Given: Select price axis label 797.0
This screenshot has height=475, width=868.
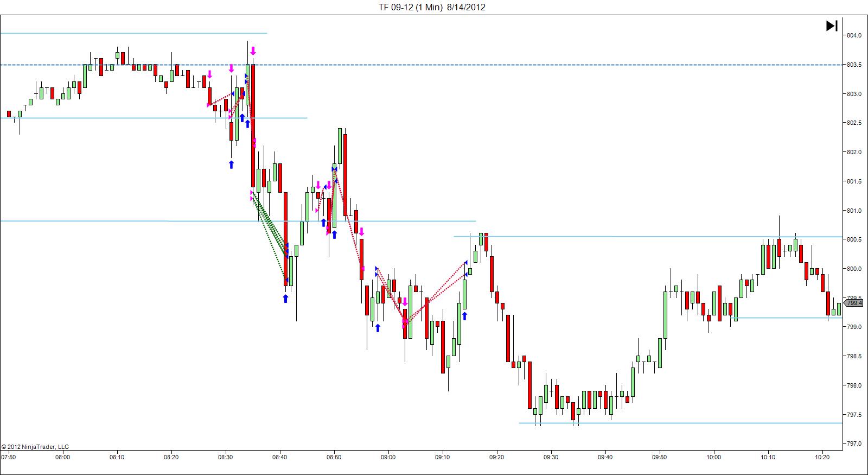Looking at the screenshot, I should (854, 444).
